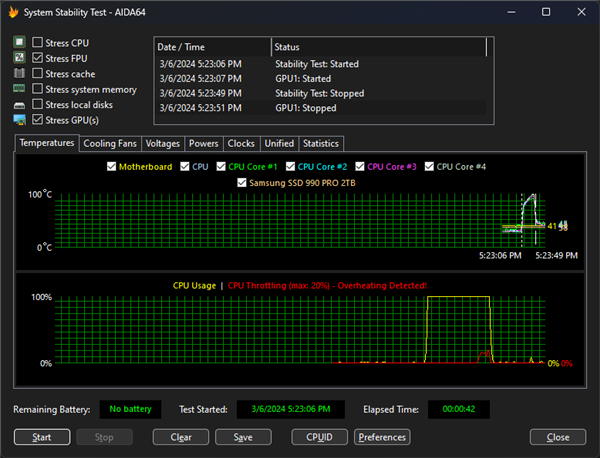Switch to the Cooling Fans tab
600x458 pixels.
point(110,144)
